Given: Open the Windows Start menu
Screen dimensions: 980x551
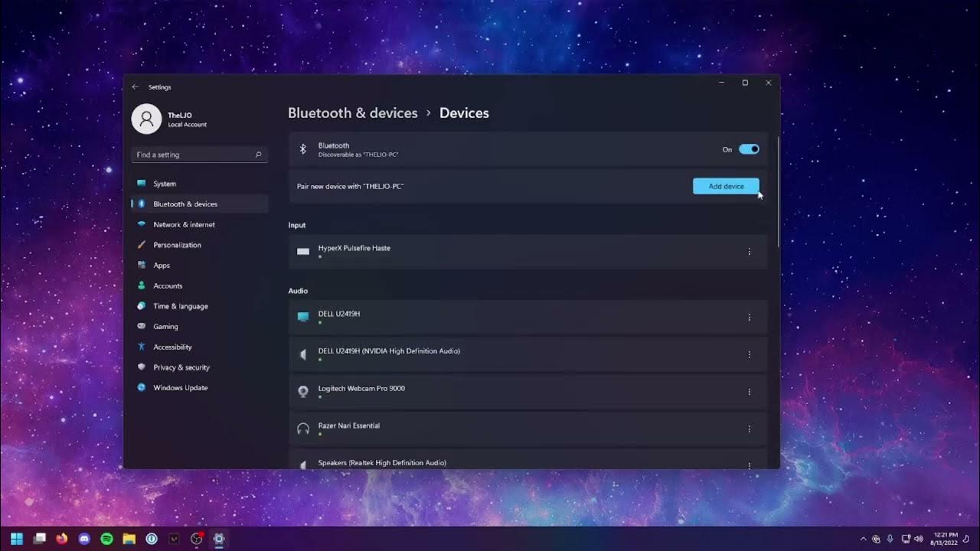Looking at the screenshot, I should 17,539.
